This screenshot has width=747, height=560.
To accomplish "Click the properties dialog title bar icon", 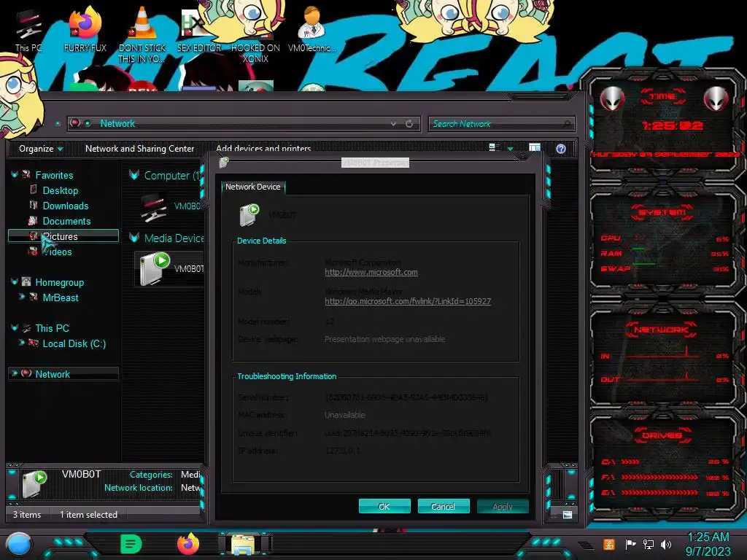I will 224,163.
